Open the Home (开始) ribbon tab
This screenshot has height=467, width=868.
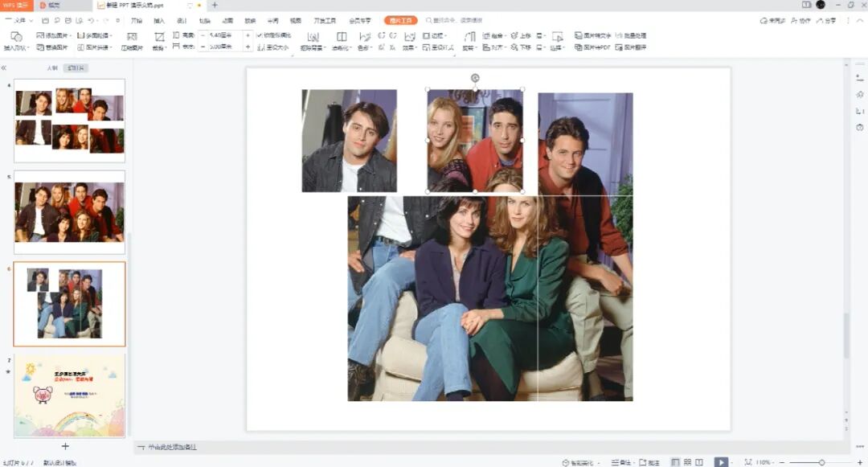(136, 20)
